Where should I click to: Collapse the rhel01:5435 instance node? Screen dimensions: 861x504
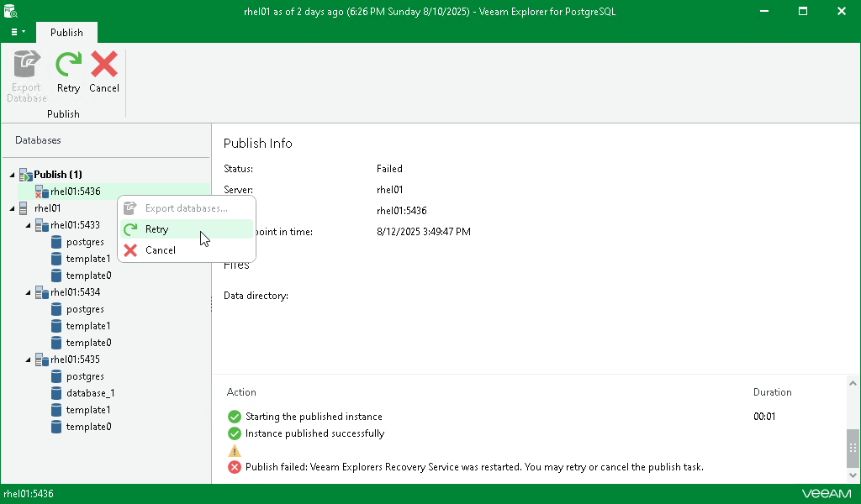[28, 360]
